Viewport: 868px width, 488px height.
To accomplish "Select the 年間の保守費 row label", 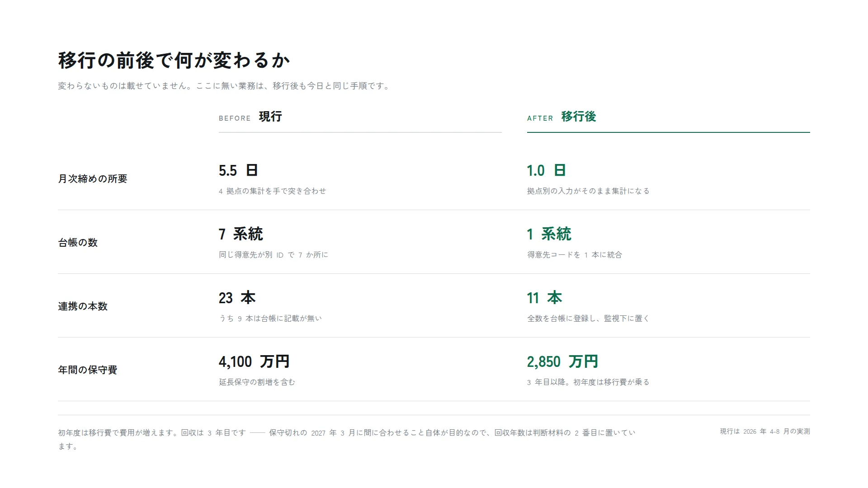I will coord(88,370).
